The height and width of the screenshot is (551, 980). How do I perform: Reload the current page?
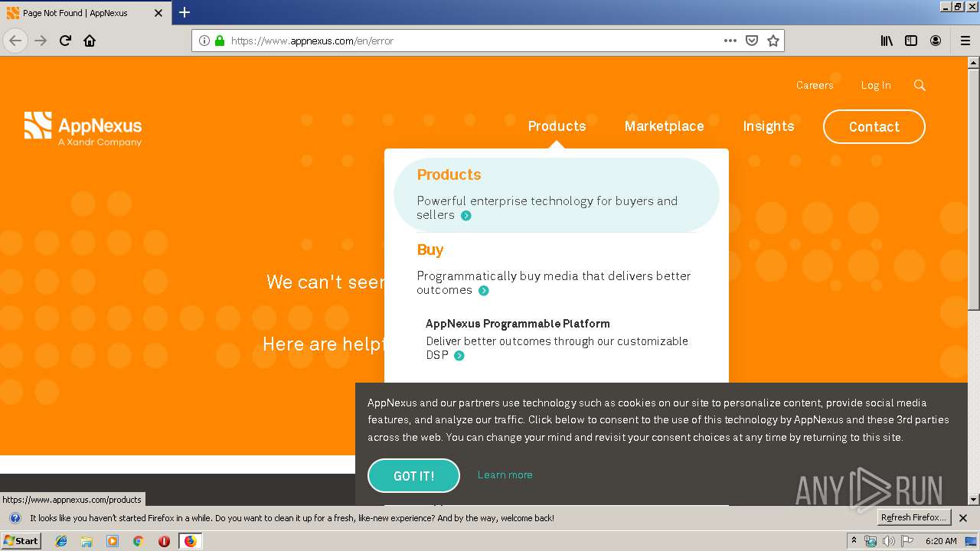pyautogui.click(x=65, y=41)
